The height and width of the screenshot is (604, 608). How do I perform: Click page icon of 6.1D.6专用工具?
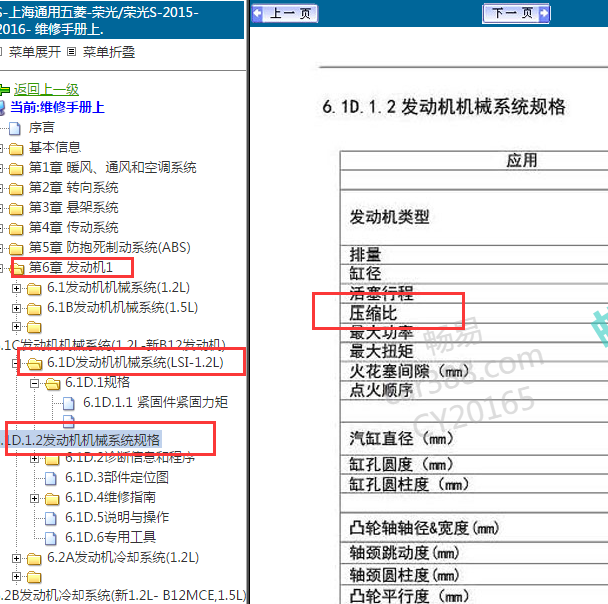50,538
